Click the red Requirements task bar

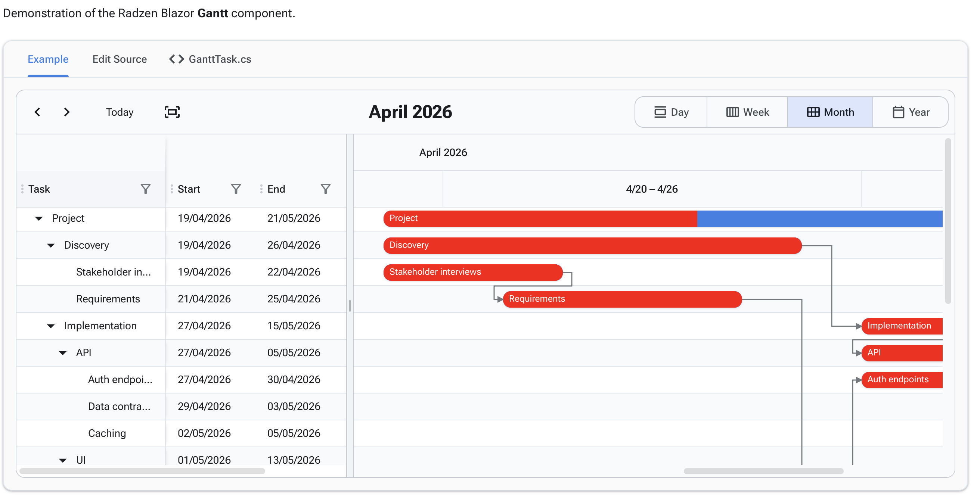coord(622,299)
